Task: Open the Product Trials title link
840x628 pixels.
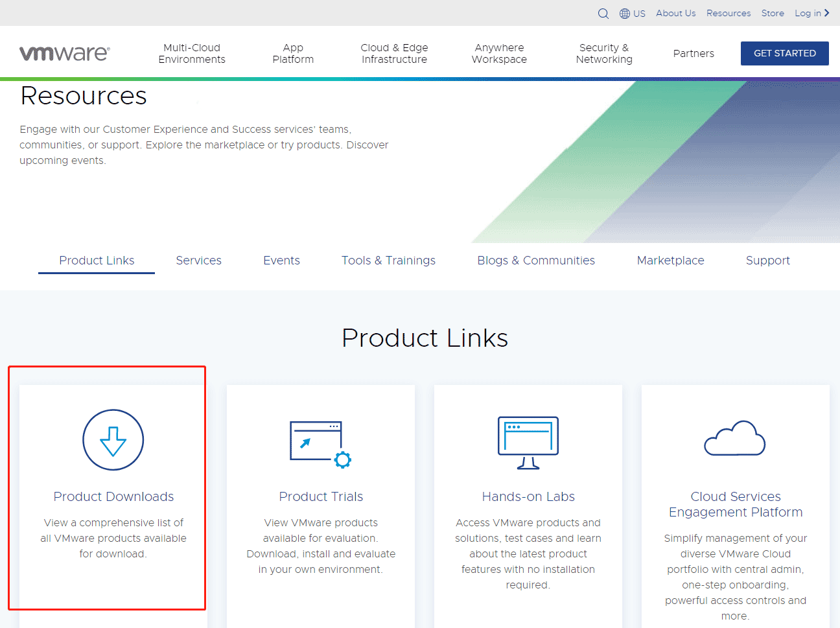Action: (x=321, y=496)
